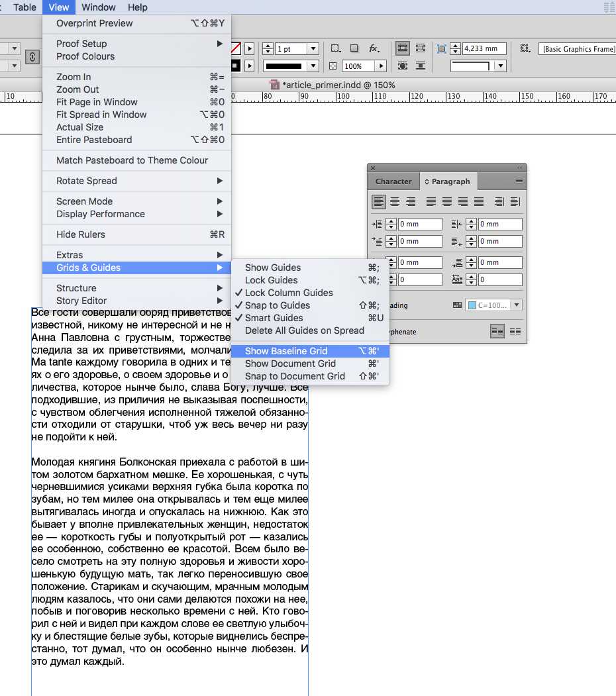This screenshot has width=616, height=696.
Task: Open the shading colour dropdown arrow
Action: click(x=517, y=305)
